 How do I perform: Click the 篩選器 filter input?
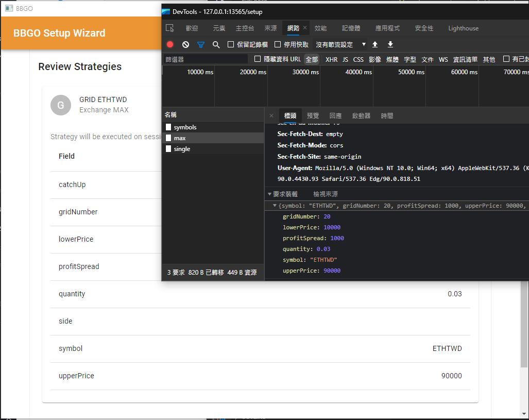click(x=206, y=59)
